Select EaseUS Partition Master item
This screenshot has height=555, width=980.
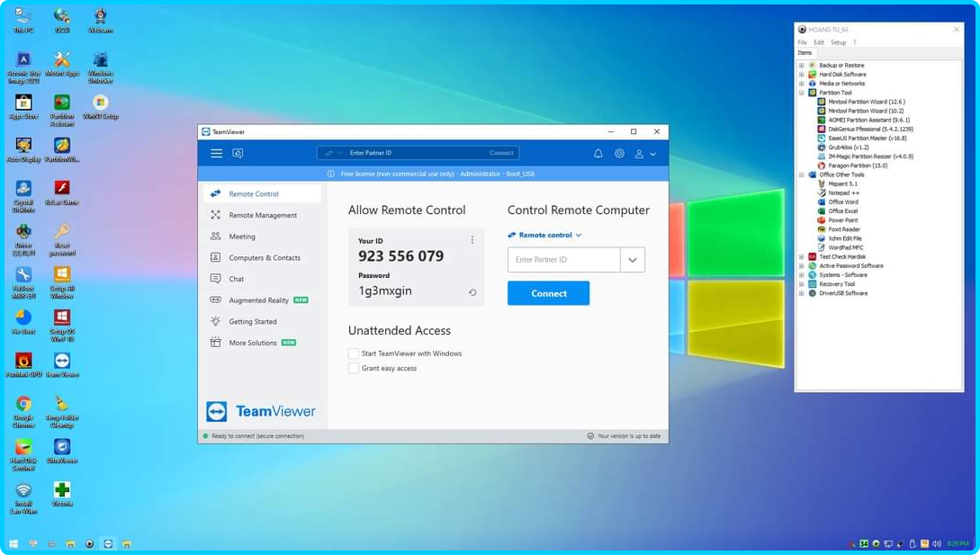point(867,139)
